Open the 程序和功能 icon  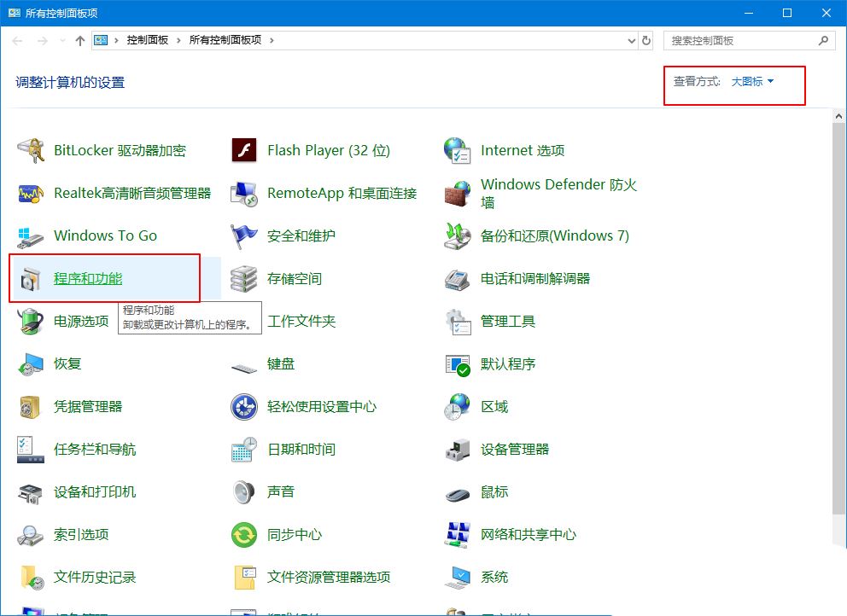pos(30,279)
